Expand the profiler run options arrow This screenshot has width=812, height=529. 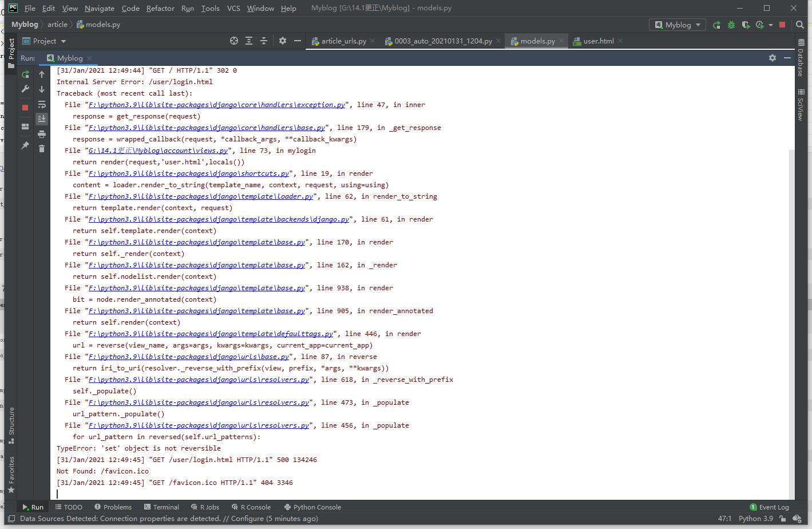pos(770,25)
